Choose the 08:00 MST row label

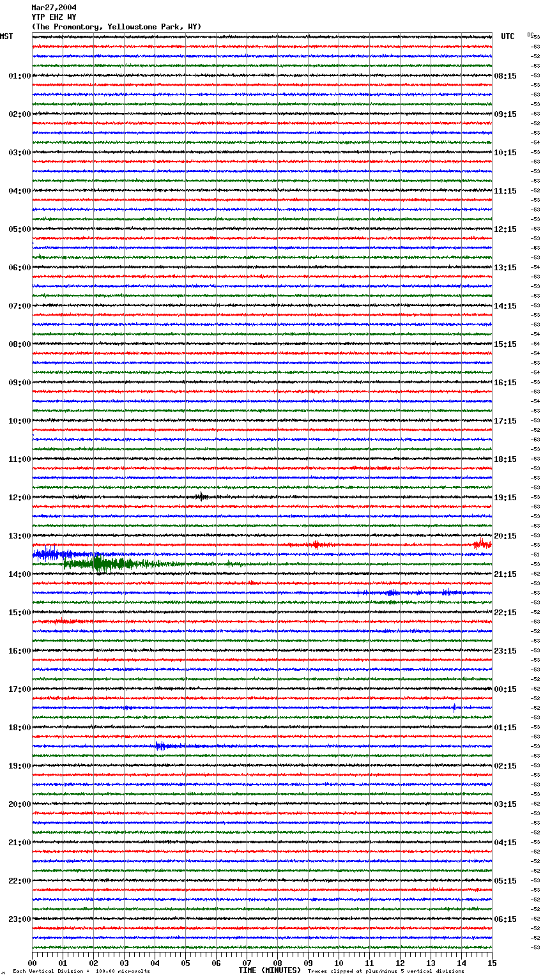tap(19, 344)
